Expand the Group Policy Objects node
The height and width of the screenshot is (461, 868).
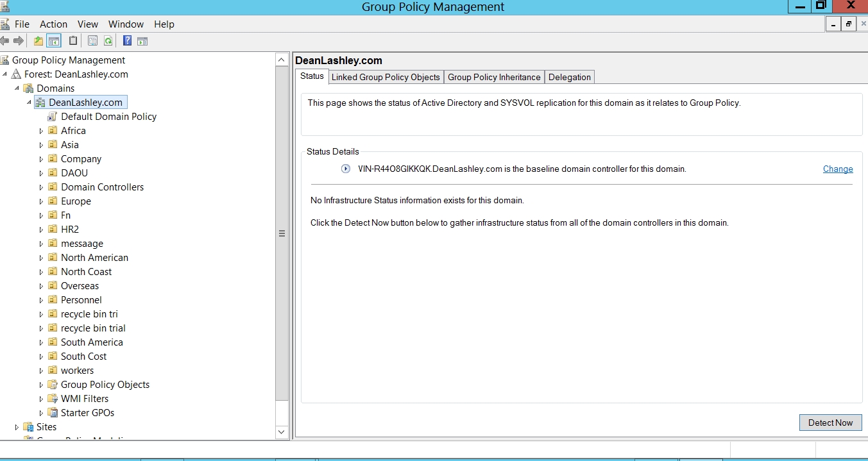point(42,385)
